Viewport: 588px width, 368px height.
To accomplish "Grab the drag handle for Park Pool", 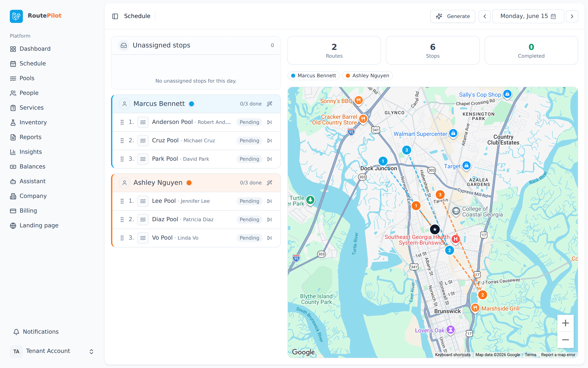I will [x=122, y=159].
